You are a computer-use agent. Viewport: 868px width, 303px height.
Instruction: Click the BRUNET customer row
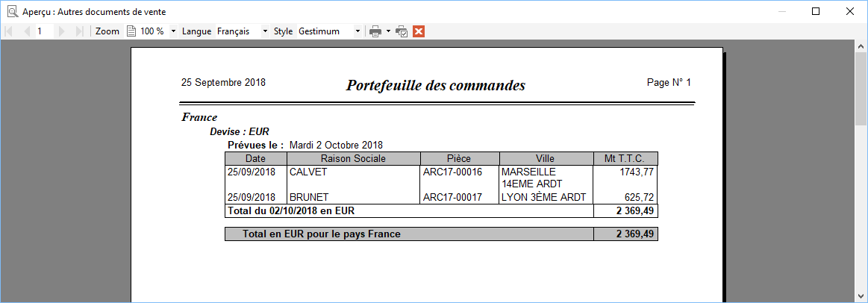coord(441,197)
